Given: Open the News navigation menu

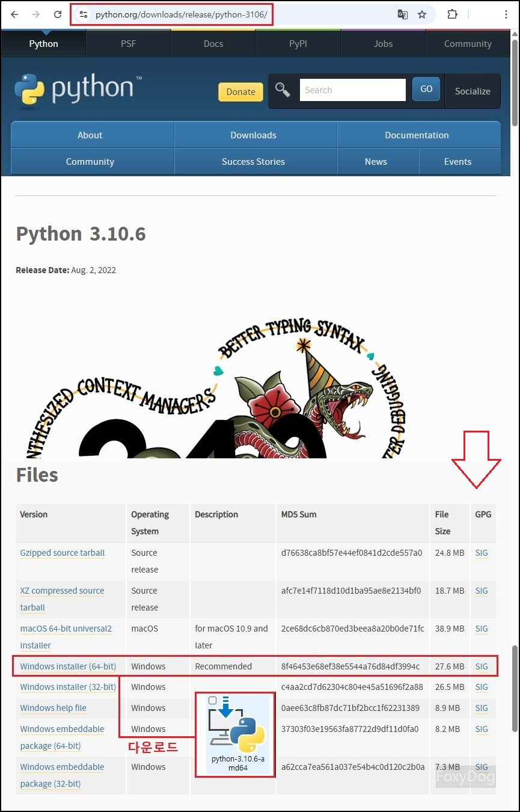Looking at the screenshot, I should point(376,162).
